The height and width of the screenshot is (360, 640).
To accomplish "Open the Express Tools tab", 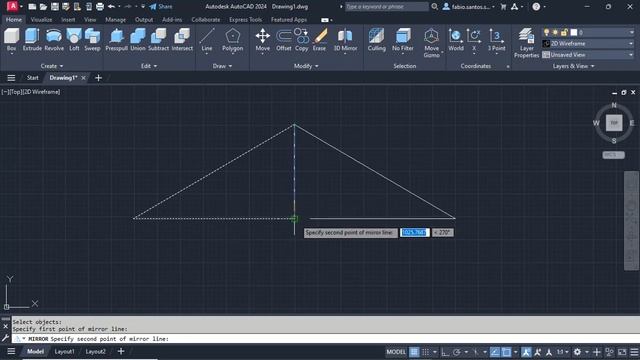I will [x=245, y=20].
